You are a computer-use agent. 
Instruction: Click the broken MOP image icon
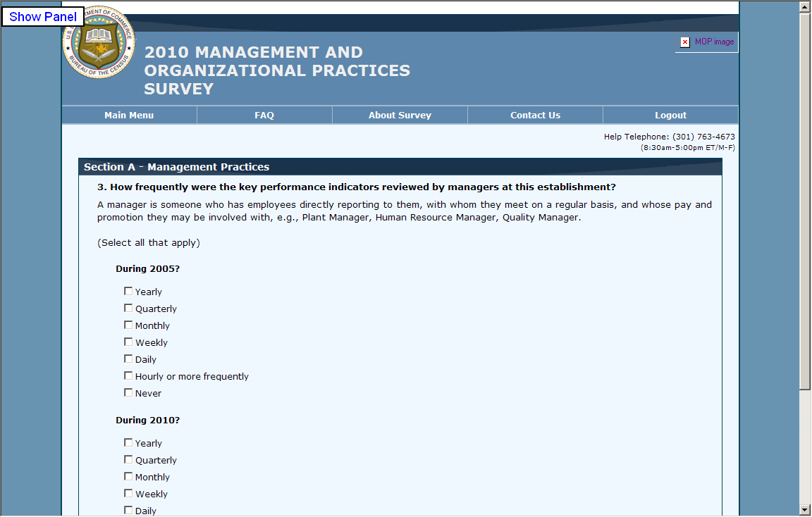coord(684,42)
